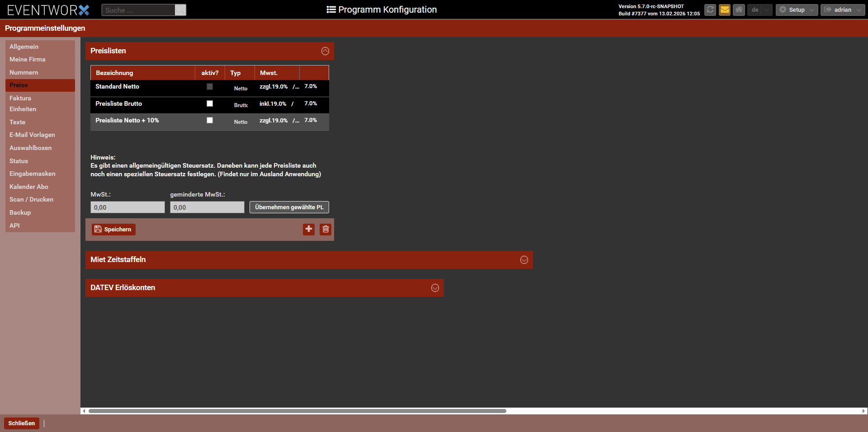This screenshot has width=868, height=432.
Task: Expand the Miet Zeitstaffeln section
Action: [x=524, y=260]
